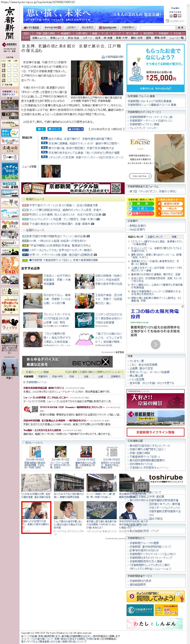190x644 pixels.
Task: Click the print icon 印刷用画面を開く
Action: click(113, 57)
